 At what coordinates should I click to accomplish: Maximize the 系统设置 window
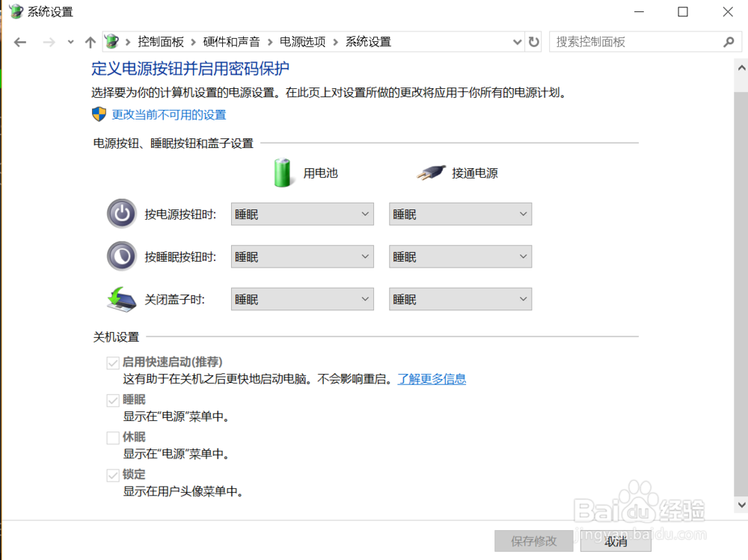coord(683,11)
